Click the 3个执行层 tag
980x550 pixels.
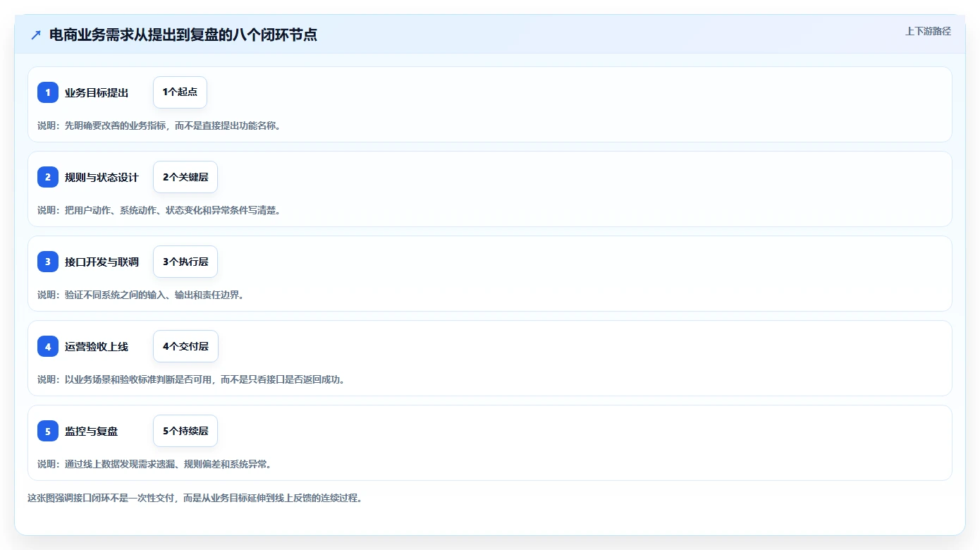point(185,262)
